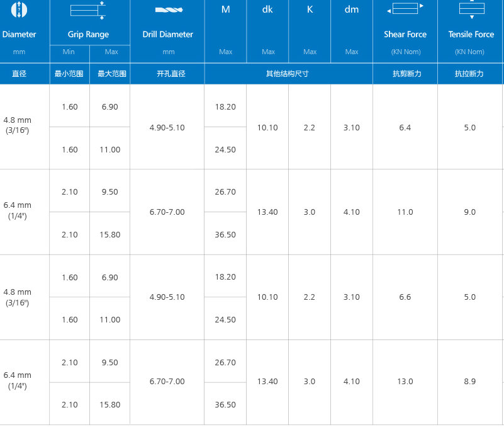Select the '开孔直径' header cell
The width and height of the screenshot is (504, 427).
click(167, 74)
